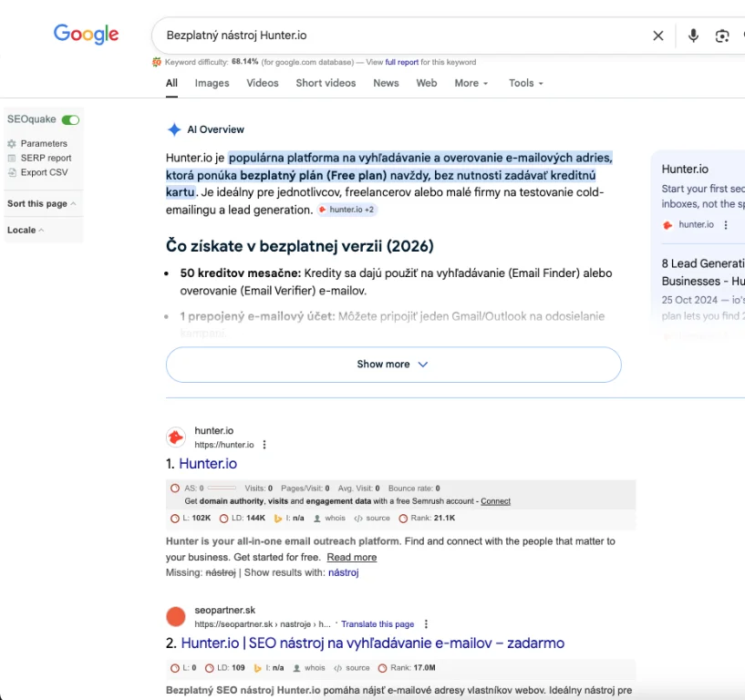Switch to the Images tab

click(x=212, y=83)
